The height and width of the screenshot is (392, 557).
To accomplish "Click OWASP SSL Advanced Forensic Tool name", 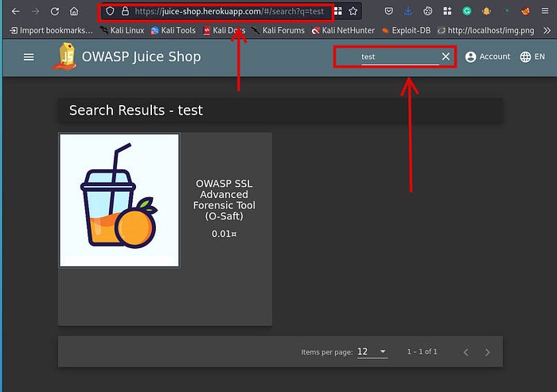I will tap(224, 200).
